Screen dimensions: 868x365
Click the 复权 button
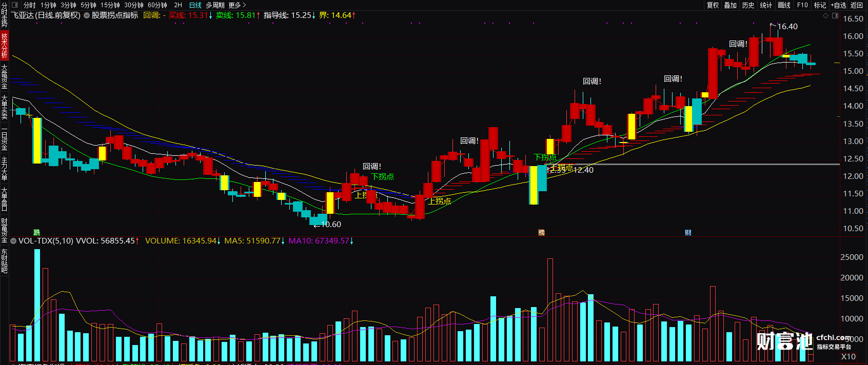713,5
